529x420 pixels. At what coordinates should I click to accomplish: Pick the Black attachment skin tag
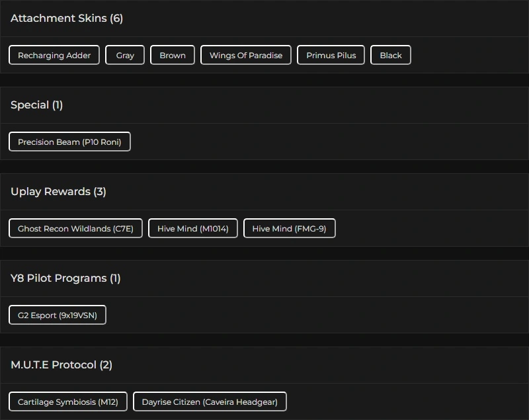coord(391,56)
